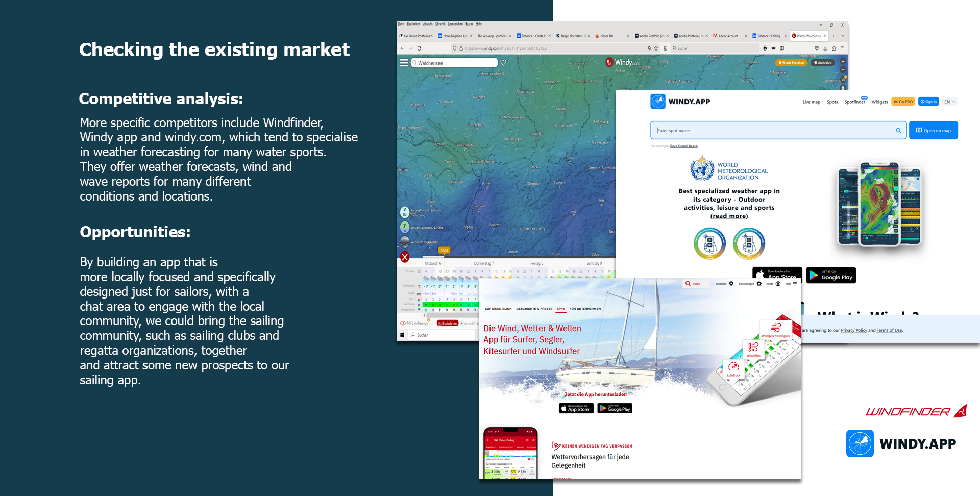Open Live map link on Windy.app

[x=811, y=102]
